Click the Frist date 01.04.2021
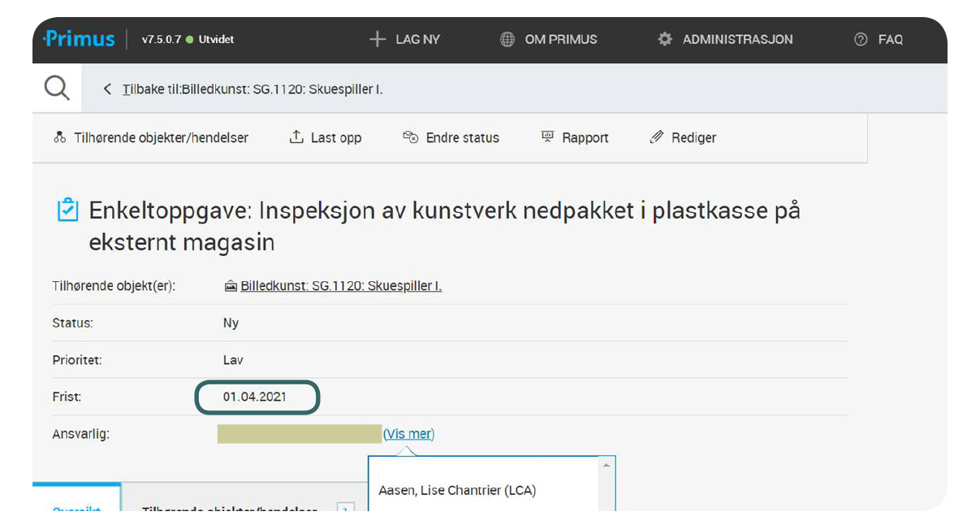This screenshot has height=529, width=980. [x=255, y=397]
